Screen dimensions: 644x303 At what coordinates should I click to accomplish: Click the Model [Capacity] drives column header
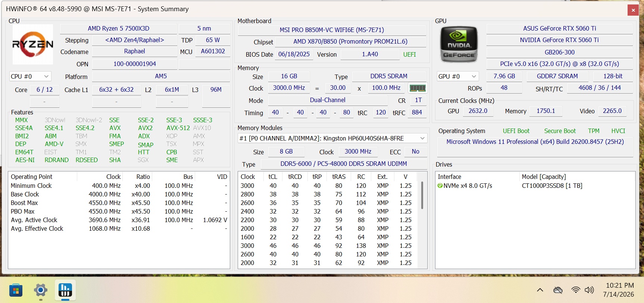577,177
